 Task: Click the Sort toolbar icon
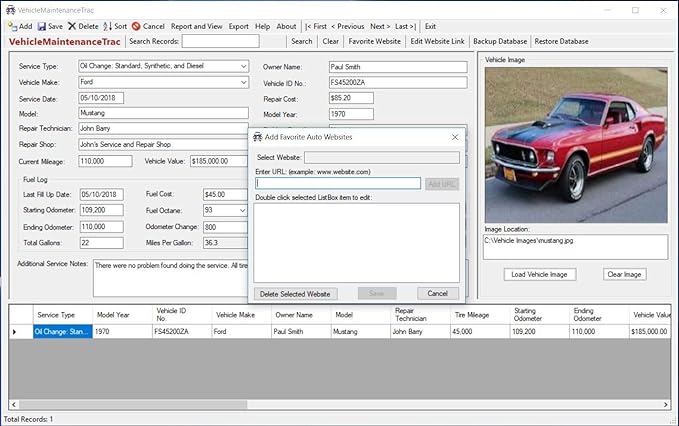107,25
